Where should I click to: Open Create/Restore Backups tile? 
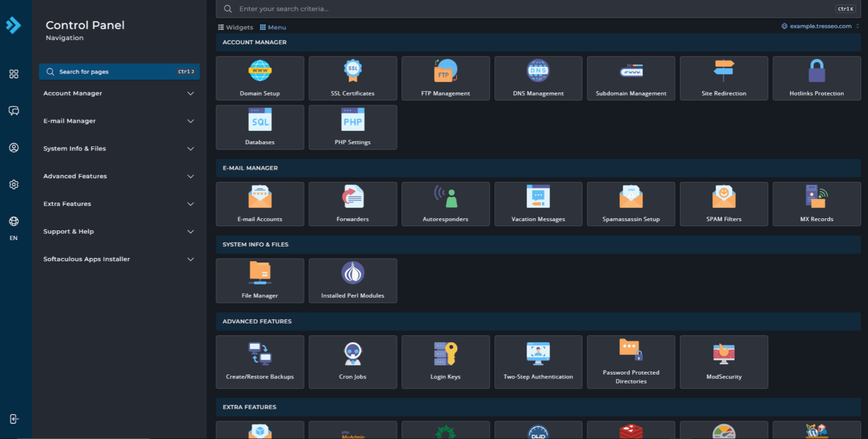pos(260,362)
